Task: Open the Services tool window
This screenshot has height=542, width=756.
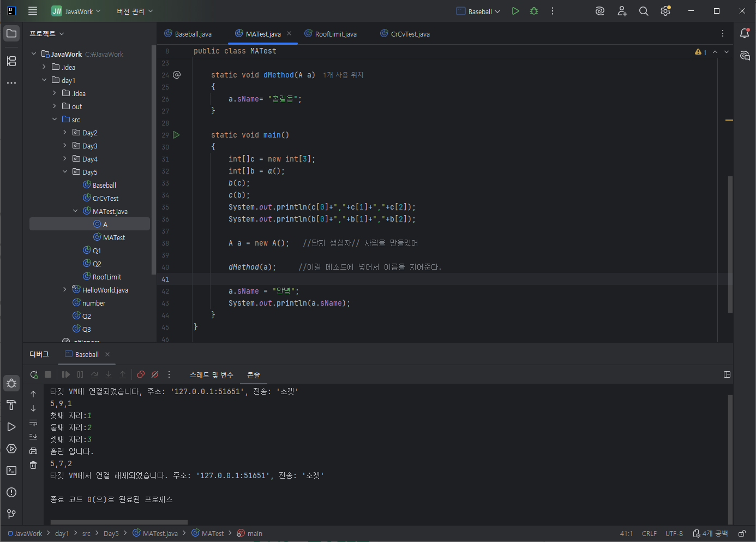Action: 11,449
